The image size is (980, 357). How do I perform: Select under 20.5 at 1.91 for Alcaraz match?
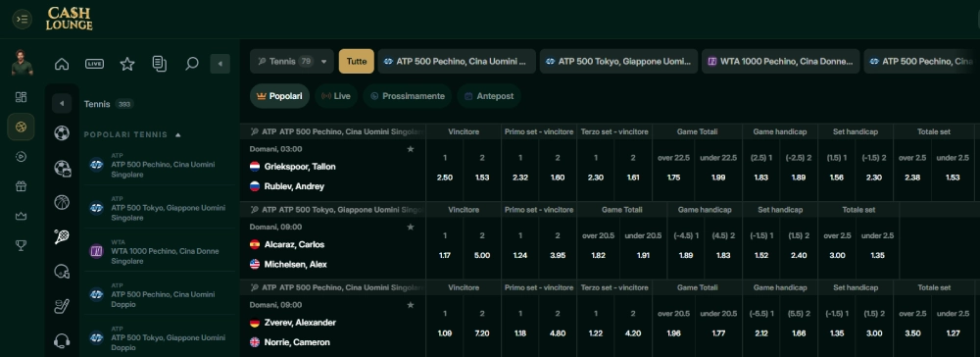[x=643, y=247]
